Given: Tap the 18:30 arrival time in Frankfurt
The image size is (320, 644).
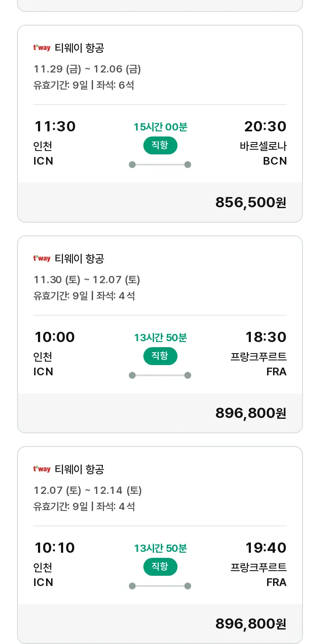Looking at the screenshot, I should tap(266, 337).
